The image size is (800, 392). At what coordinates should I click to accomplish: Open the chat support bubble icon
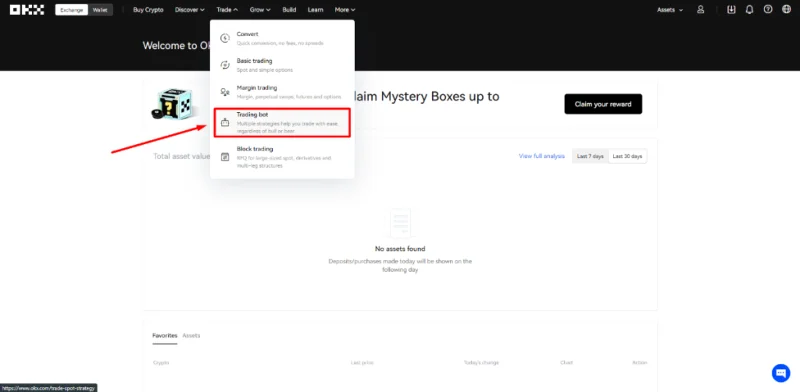(781, 373)
